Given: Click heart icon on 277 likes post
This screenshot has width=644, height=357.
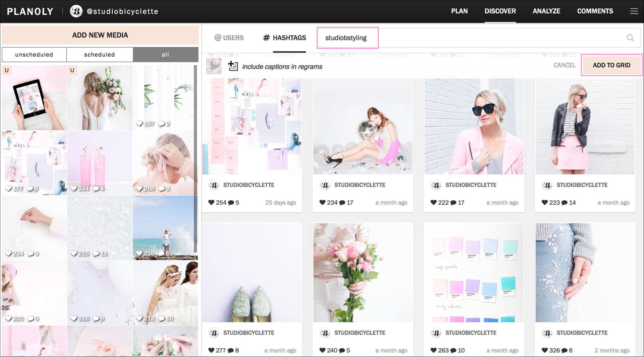Looking at the screenshot, I should 211,350.
